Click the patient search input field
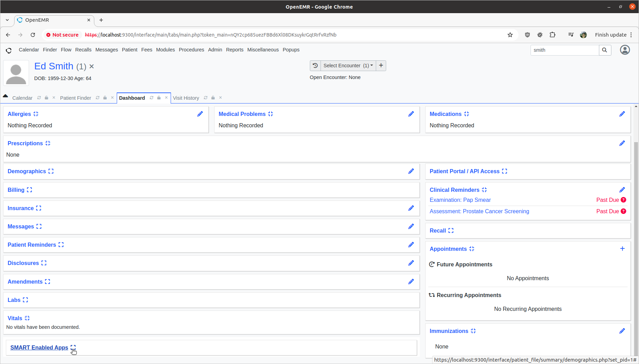The width and height of the screenshot is (639, 364). 564,50
